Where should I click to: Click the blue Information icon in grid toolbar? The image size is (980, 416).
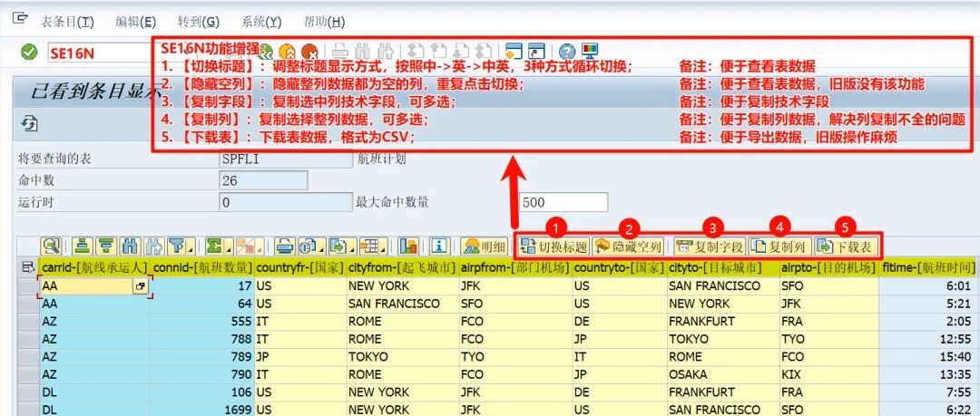pyautogui.click(x=439, y=247)
